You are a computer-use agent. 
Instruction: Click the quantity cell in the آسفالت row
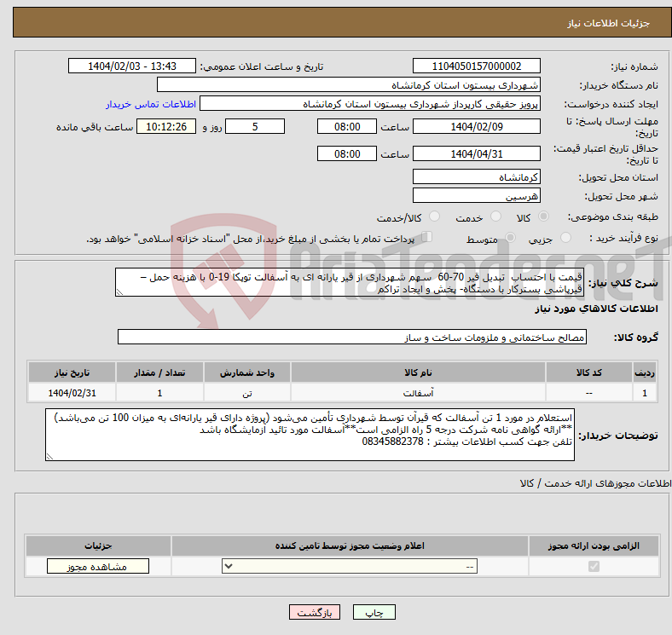(x=159, y=393)
